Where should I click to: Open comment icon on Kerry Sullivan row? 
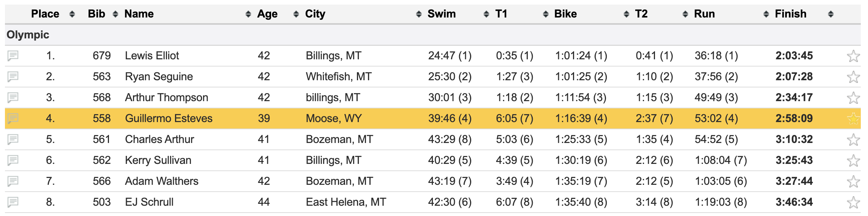click(x=13, y=160)
